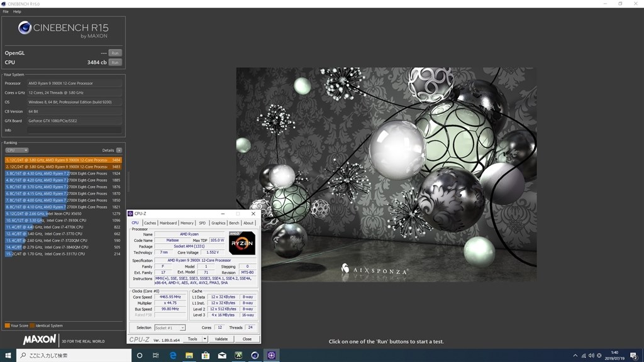Open the File menu in Cinebench
Viewport: 644px width, 362px height.
(x=5, y=11)
